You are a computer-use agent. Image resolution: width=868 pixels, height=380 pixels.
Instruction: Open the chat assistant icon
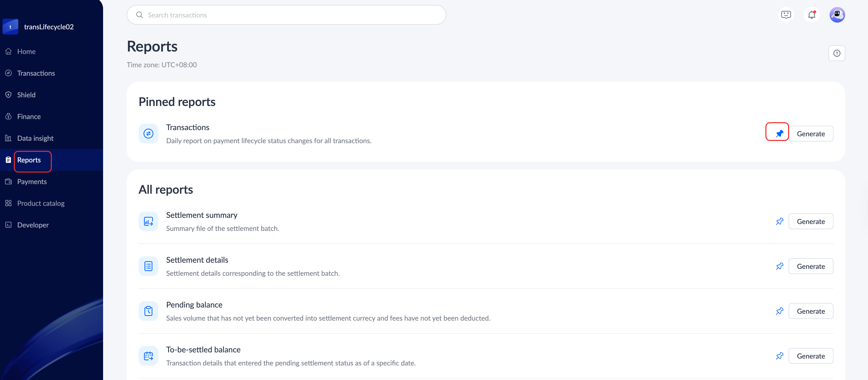tap(786, 15)
